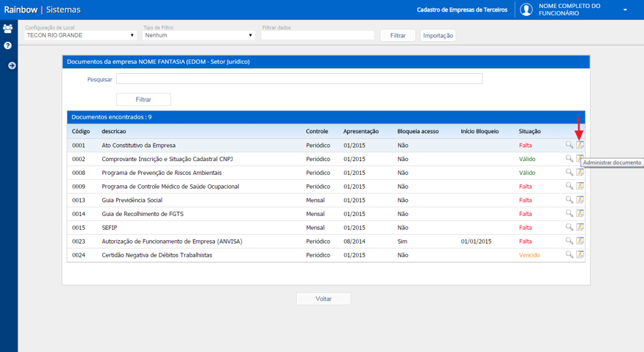Expand the user account menu arrow
Viewport: 644px width, 352px height.
(x=625, y=10)
